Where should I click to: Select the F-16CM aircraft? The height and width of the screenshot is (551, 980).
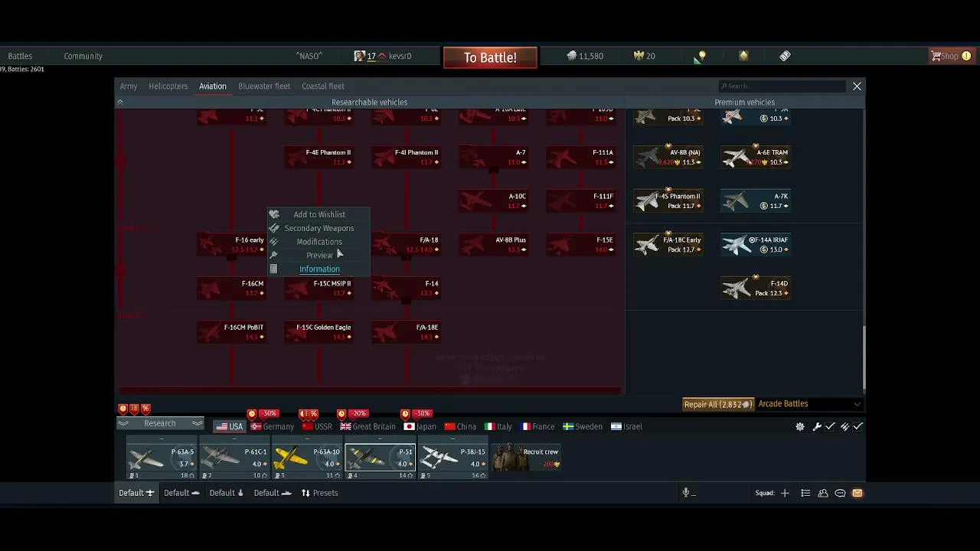click(231, 288)
